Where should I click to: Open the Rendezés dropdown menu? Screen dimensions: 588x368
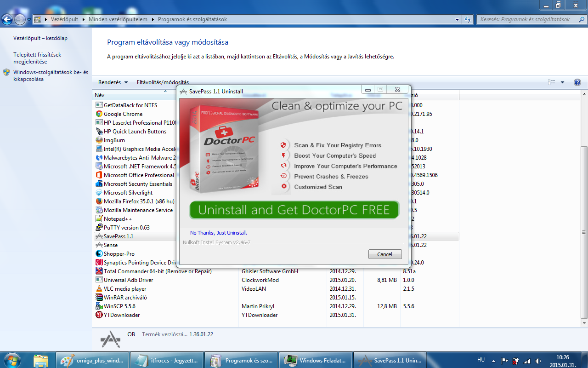point(113,82)
